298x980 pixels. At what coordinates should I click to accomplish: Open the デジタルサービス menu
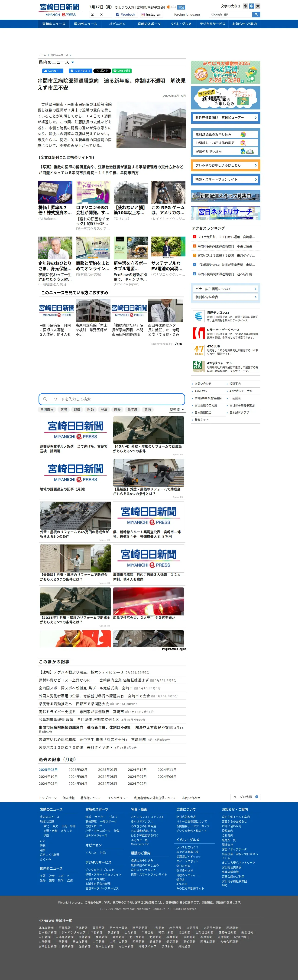tap(213, 24)
